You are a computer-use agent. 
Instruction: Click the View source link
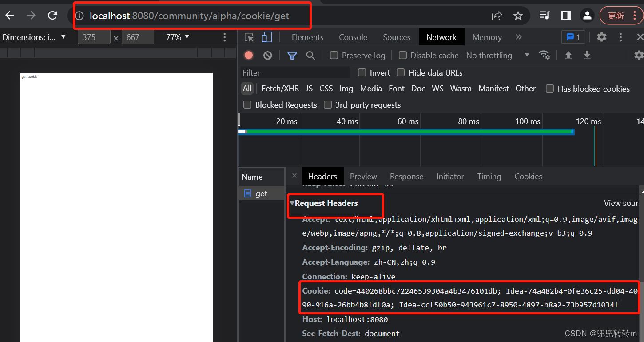[622, 203]
